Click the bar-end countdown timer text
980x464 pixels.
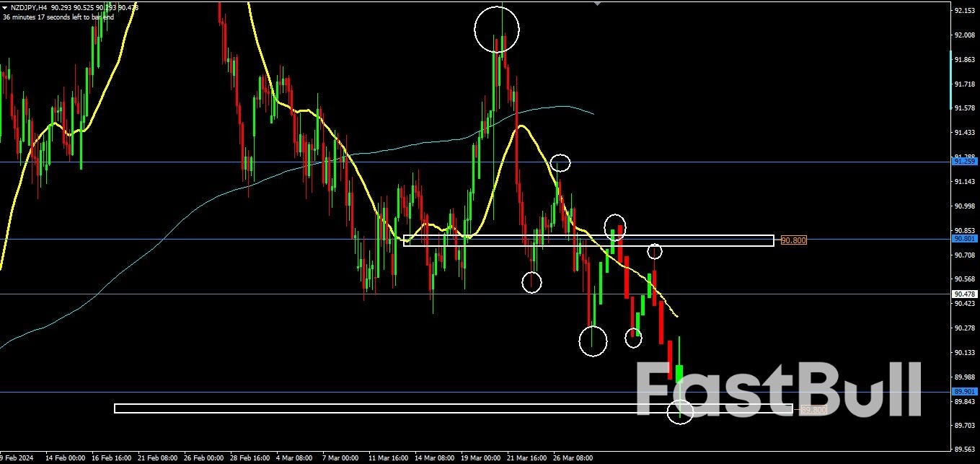58,17
